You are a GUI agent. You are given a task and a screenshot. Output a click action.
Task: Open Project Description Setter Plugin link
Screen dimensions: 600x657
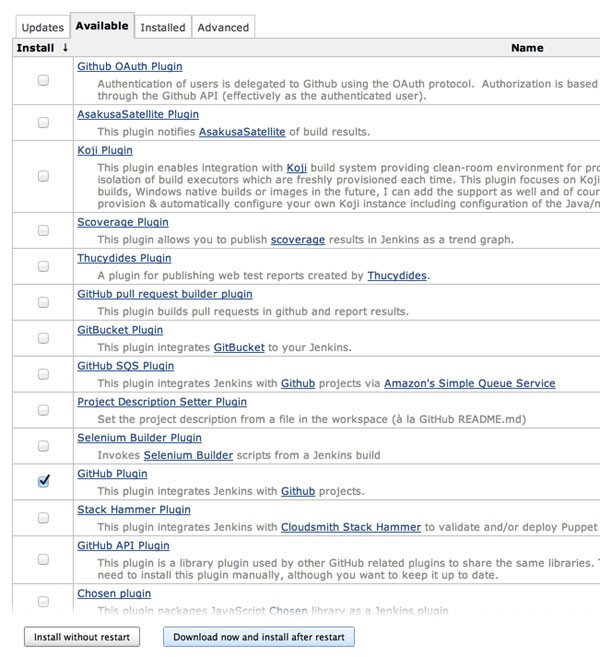pyautogui.click(x=162, y=402)
